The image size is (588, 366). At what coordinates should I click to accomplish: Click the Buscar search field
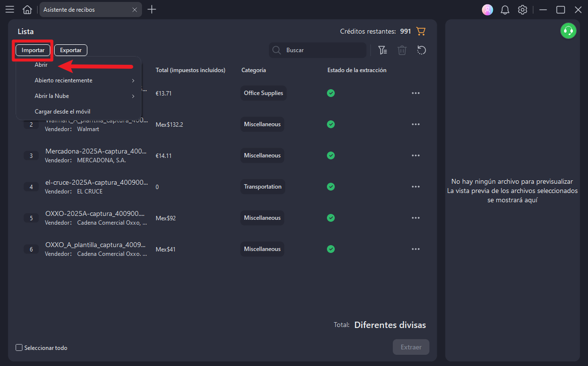coord(322,50)
